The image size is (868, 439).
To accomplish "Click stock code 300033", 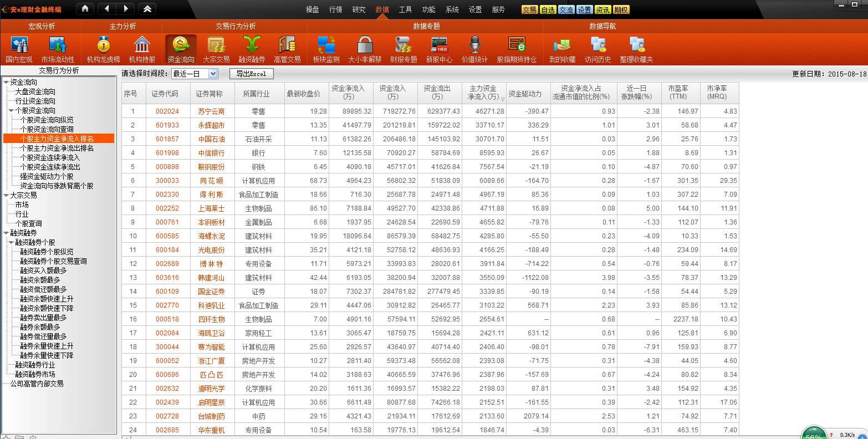I will 167,181.
